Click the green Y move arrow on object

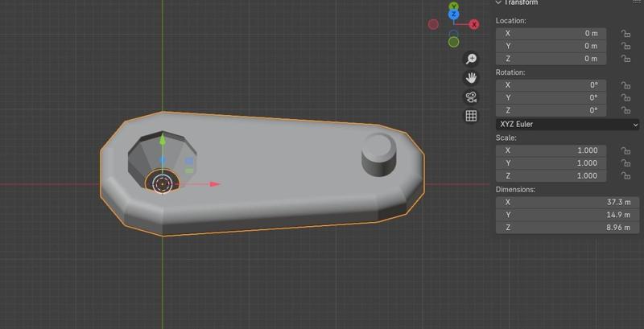[163, 139]
